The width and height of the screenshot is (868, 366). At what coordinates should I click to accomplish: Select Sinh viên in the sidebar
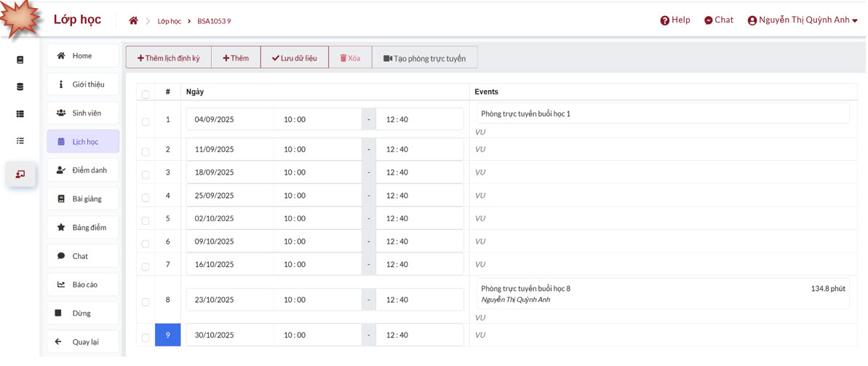coord(83,114)
